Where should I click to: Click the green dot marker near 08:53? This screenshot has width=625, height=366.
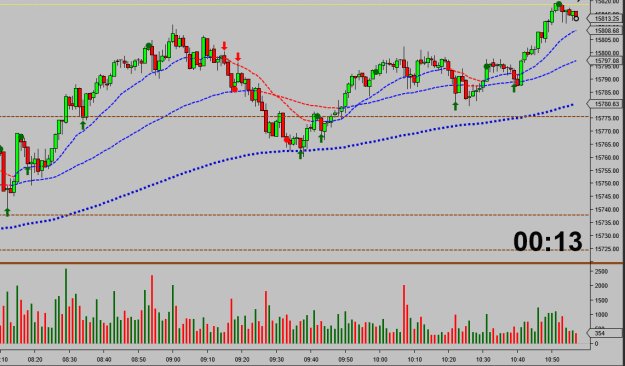pos(149,46)
